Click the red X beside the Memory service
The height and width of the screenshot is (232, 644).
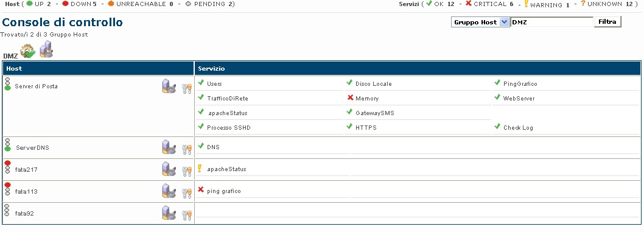coord(351,97)
